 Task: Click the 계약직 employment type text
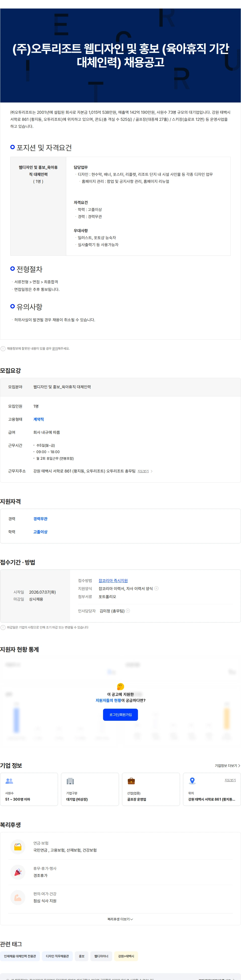coord(38,419)
